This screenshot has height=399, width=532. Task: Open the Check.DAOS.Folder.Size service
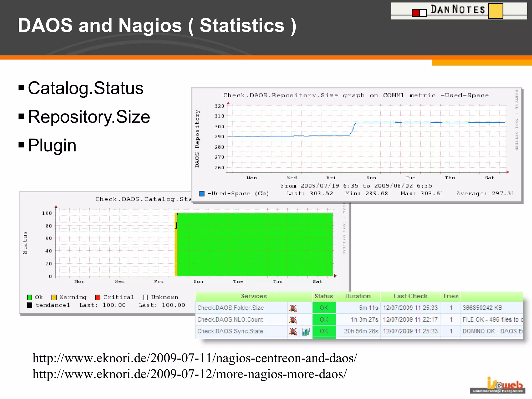[x=231, y=308]
